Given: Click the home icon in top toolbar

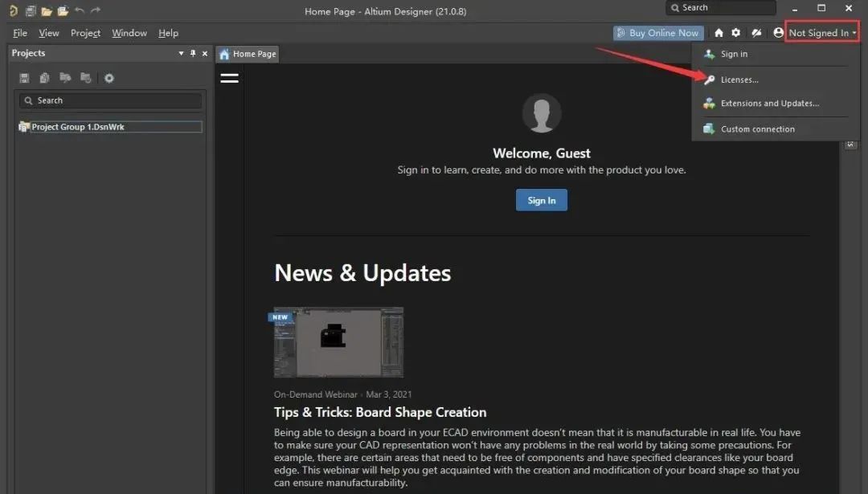Looking at the screenshot, I should click(719, 33).
